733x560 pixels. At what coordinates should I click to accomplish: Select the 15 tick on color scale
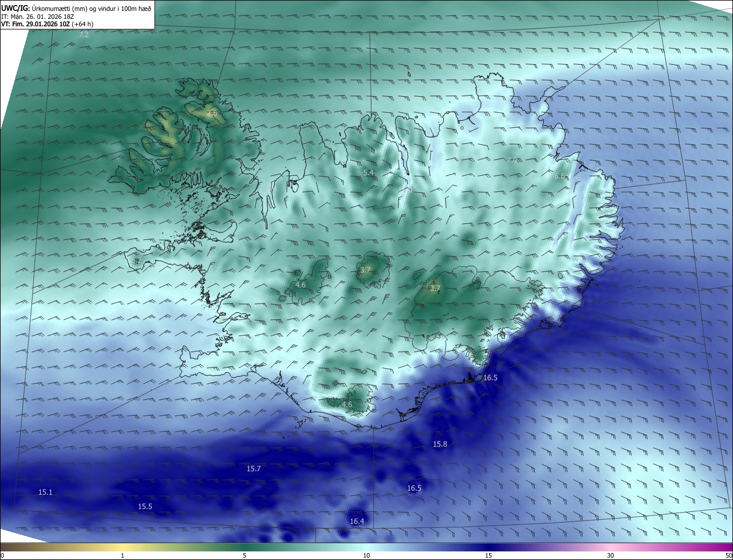click(x=488, y=555)
